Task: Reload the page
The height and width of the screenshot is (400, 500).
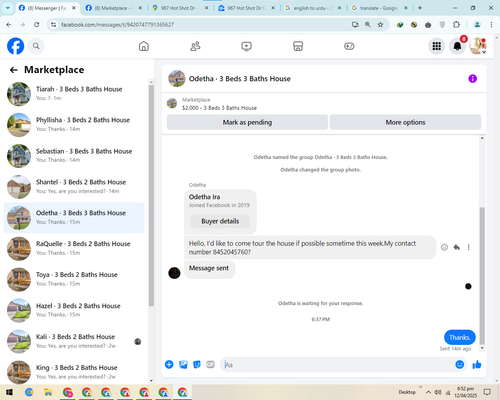Action: (37, 24)
